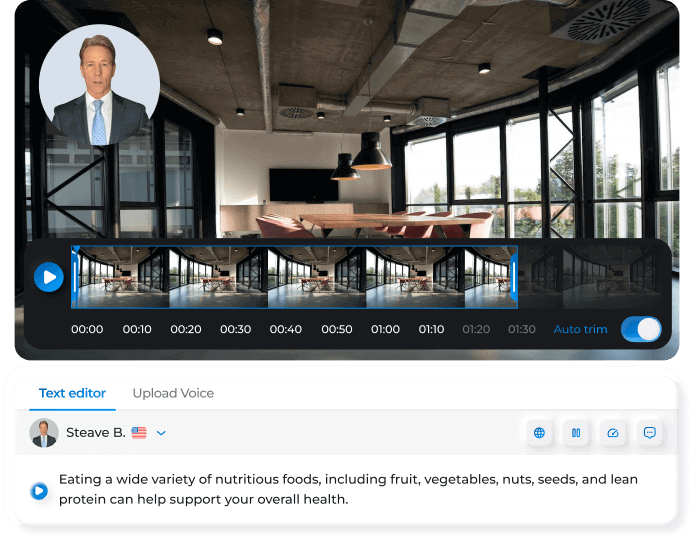Click the 01:20 timeline marker
694x541 pixels.
[476, 329]
